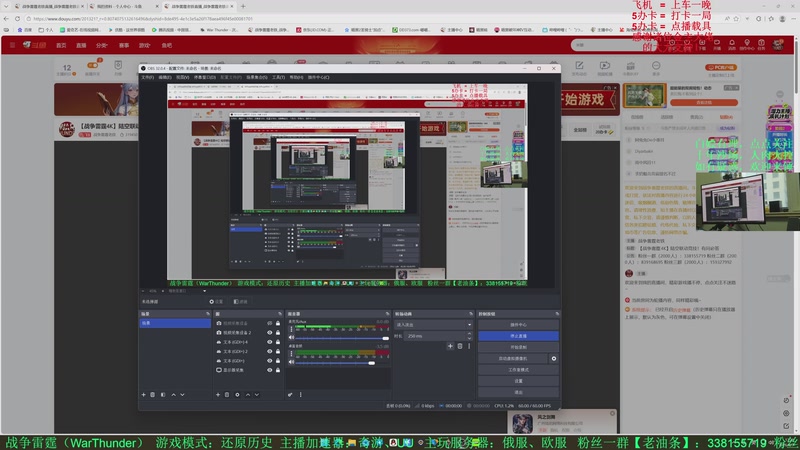800x450 pixels.
Task: Hide the 文本 (GDI+) source
Action: (269, 360)
